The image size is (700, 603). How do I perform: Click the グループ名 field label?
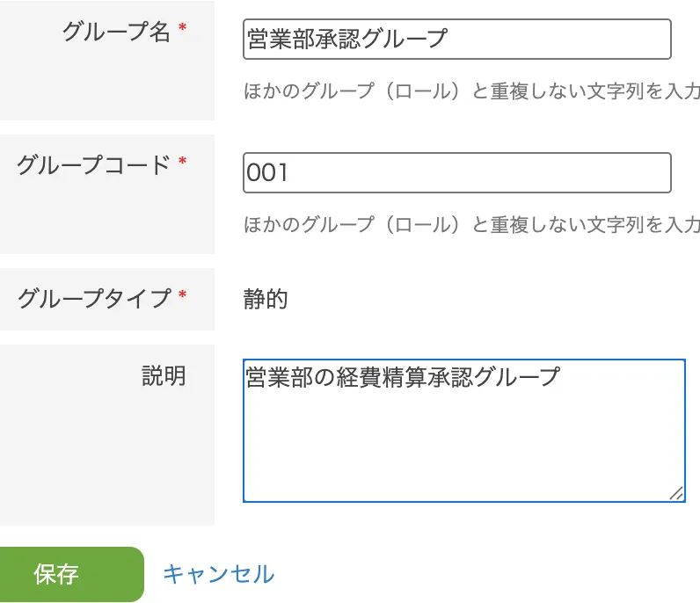tap(115, 33)
